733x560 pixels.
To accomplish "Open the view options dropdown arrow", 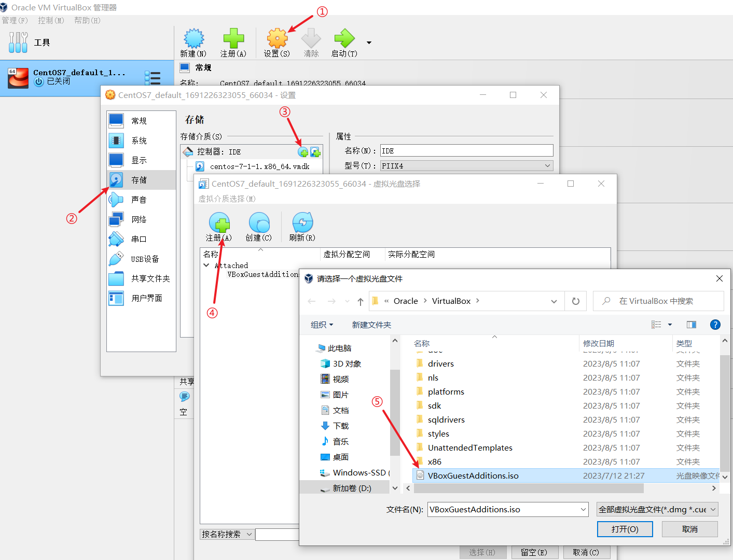I will pyautogui.click(x=670, y=325).
